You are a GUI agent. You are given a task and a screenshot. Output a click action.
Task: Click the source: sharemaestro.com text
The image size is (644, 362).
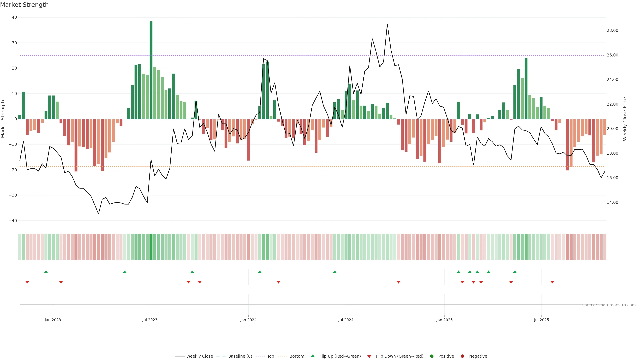(x=609, y=305)
